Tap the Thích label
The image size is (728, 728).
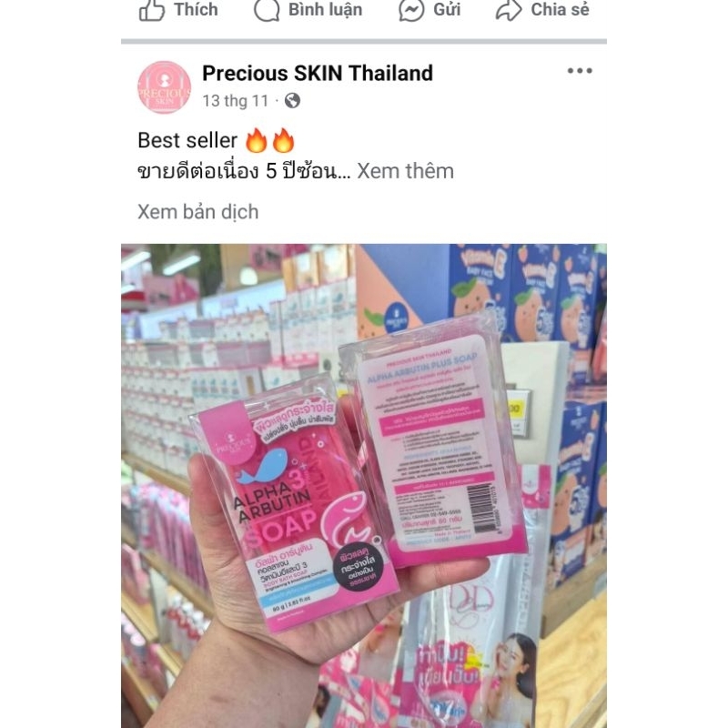196,9
